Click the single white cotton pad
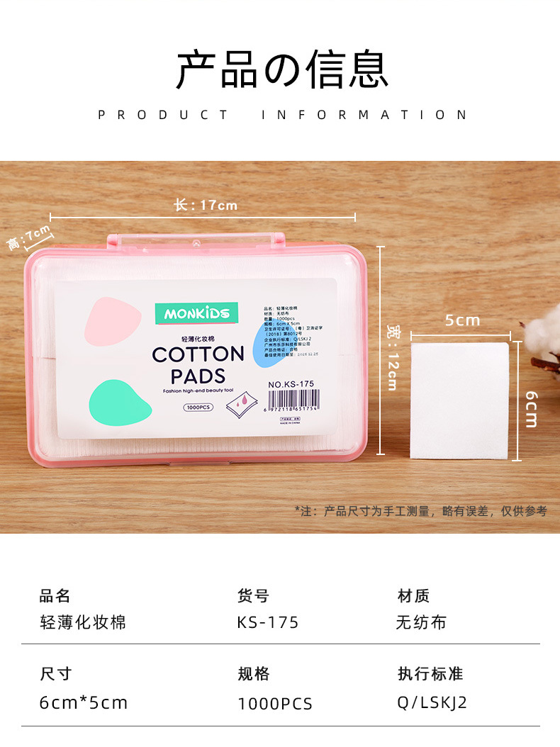 click(x=459, y=400)
